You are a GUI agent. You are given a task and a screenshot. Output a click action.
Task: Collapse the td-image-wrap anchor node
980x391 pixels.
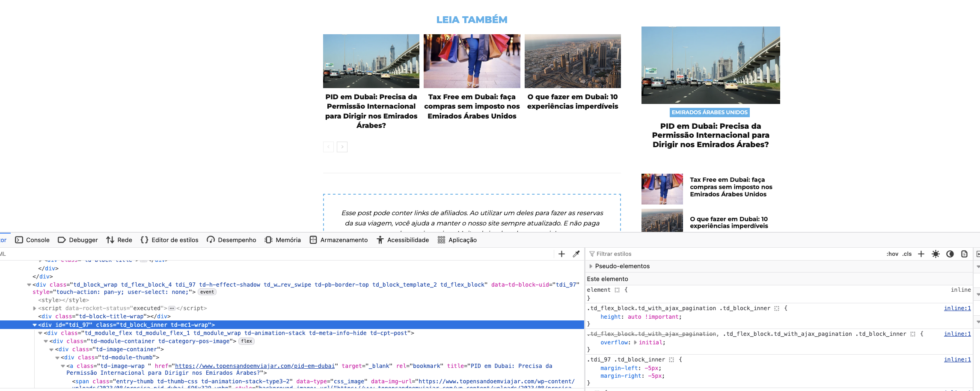coord(63,366)
